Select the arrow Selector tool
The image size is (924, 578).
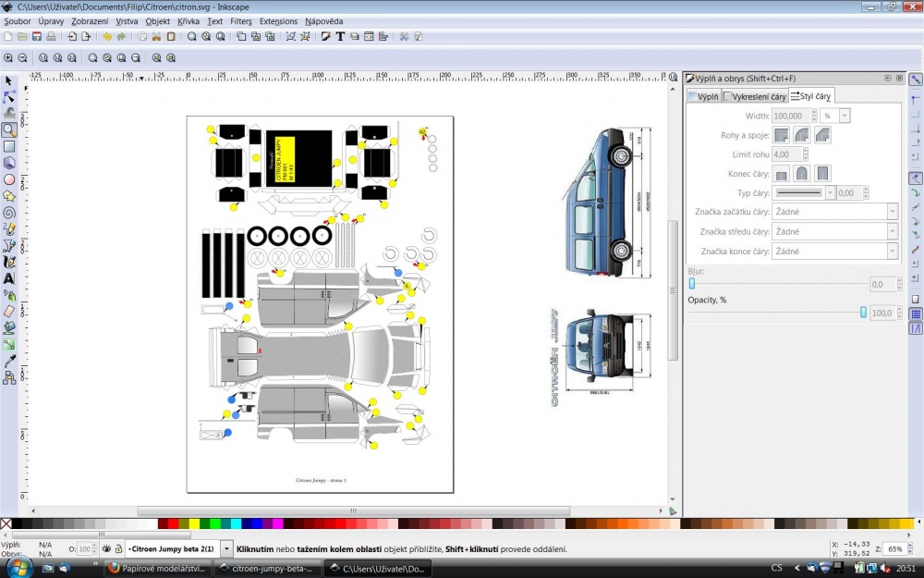click(9, 80)
